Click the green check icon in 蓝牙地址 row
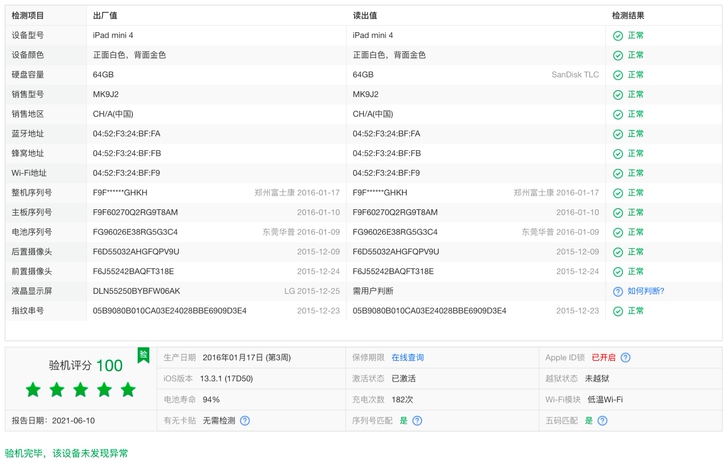The image size is (728, 466). click(x=618, y=134)
